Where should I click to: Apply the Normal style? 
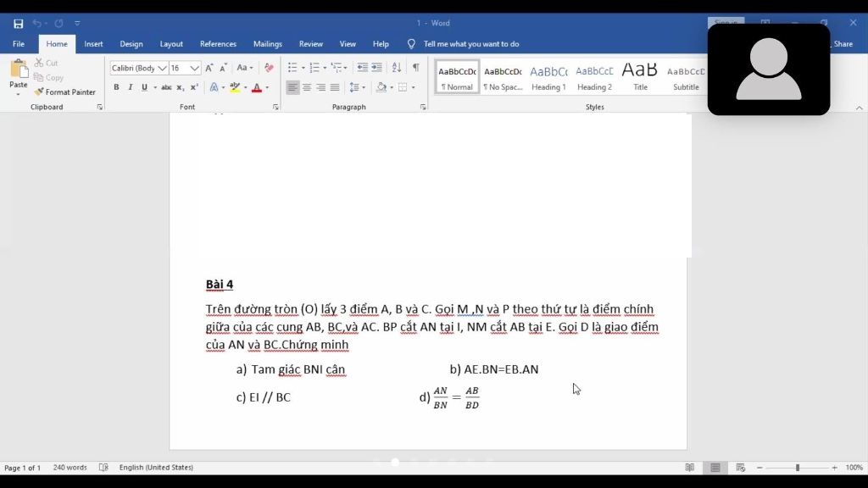(x=457, y=77)
